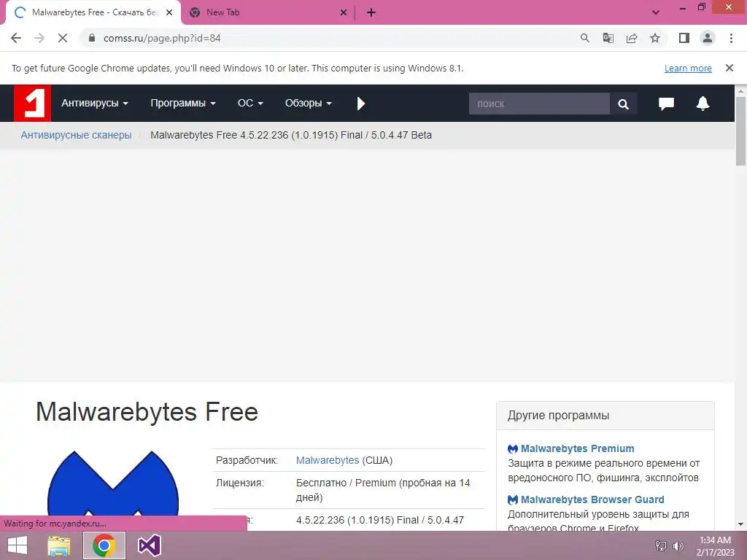
Task: Focus the поиск search field
Action: 539,104
